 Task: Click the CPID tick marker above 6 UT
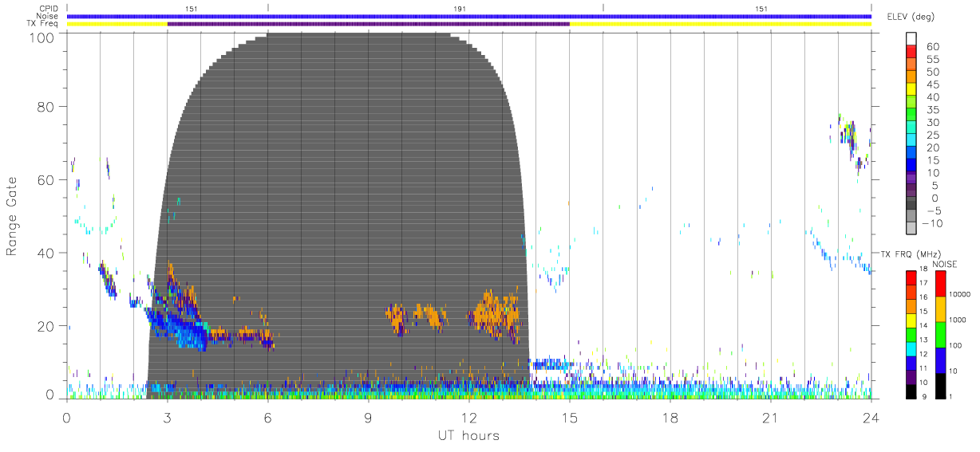[x=268, y=8]
